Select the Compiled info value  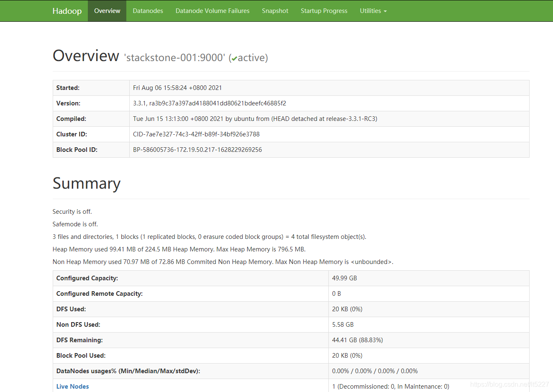click(255, 119)
